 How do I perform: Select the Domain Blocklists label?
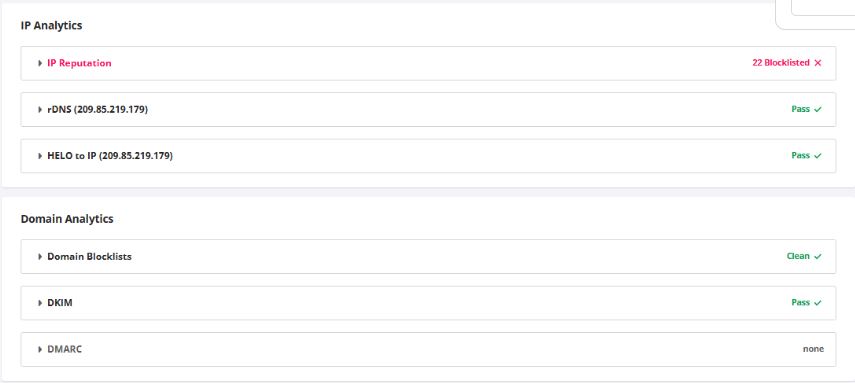pos(89,256)
